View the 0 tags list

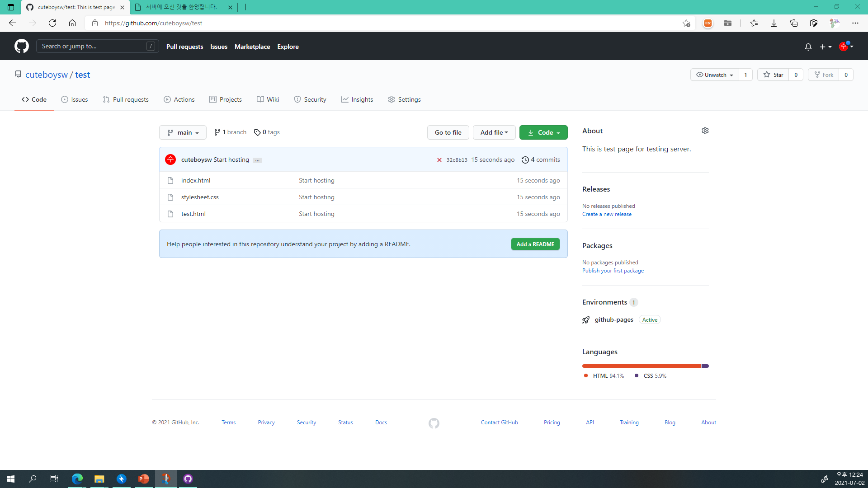pos(267,132)
